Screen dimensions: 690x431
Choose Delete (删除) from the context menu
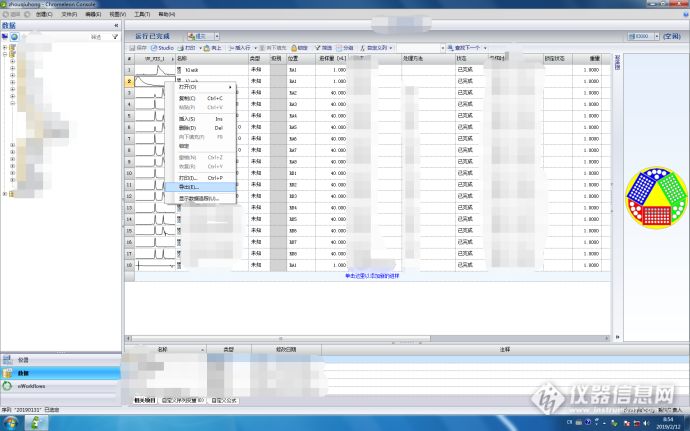(200, 128)
